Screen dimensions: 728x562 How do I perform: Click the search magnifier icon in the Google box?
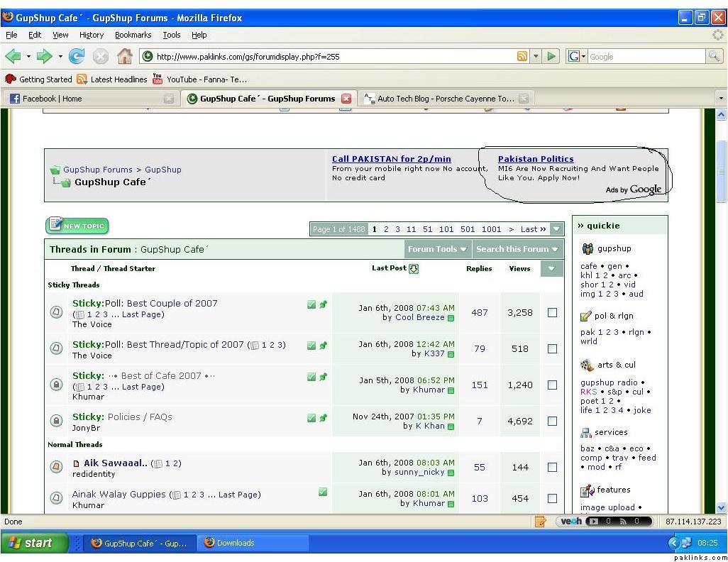[714, 57]
